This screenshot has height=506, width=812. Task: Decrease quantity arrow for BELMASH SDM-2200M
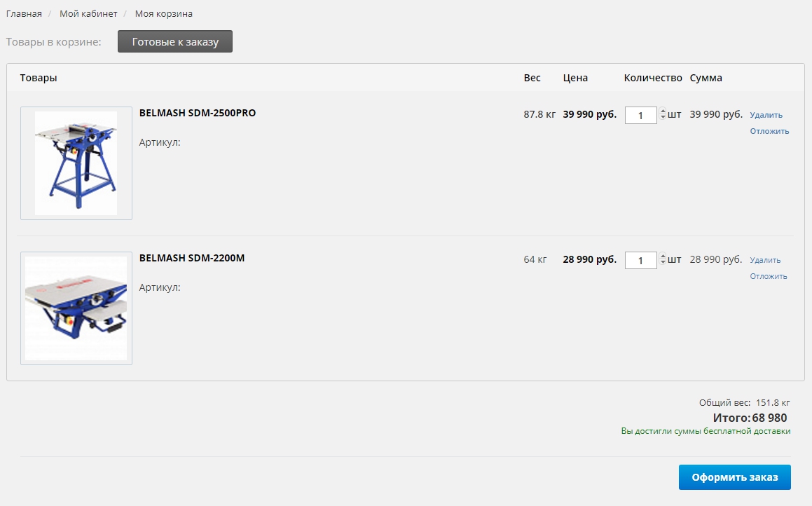pos(663,263)
